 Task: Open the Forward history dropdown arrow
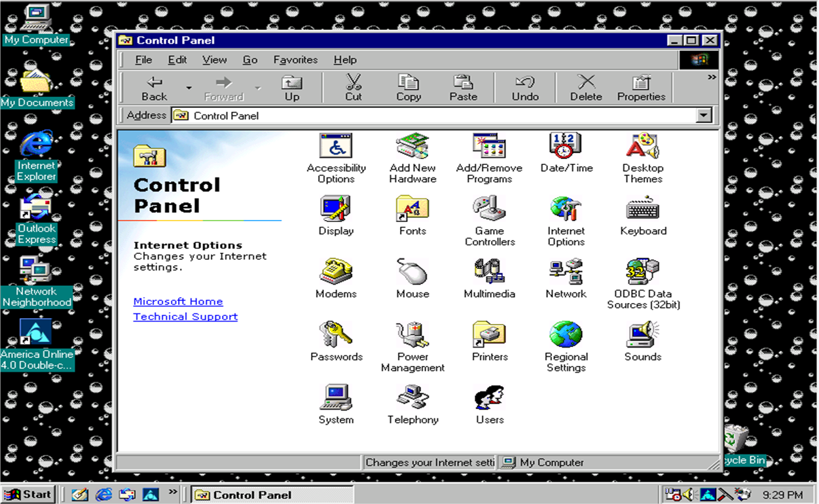tap(257, 88)
